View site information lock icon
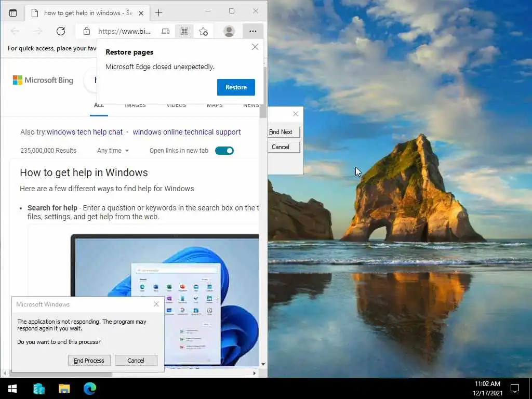Viewport: 532px width, 399px height. [87, 31]
